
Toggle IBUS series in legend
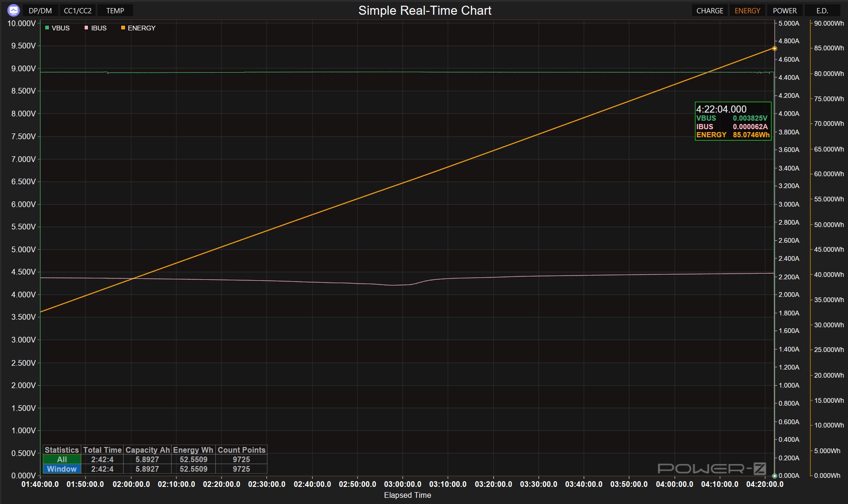coord(96,28)
